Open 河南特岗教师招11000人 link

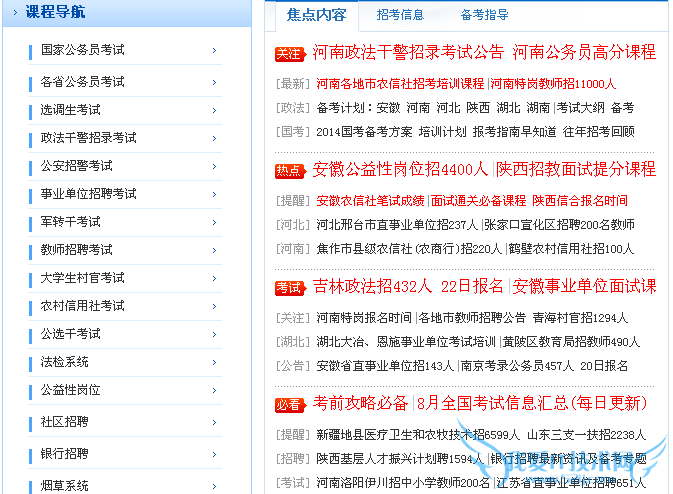tap(553, 84)
